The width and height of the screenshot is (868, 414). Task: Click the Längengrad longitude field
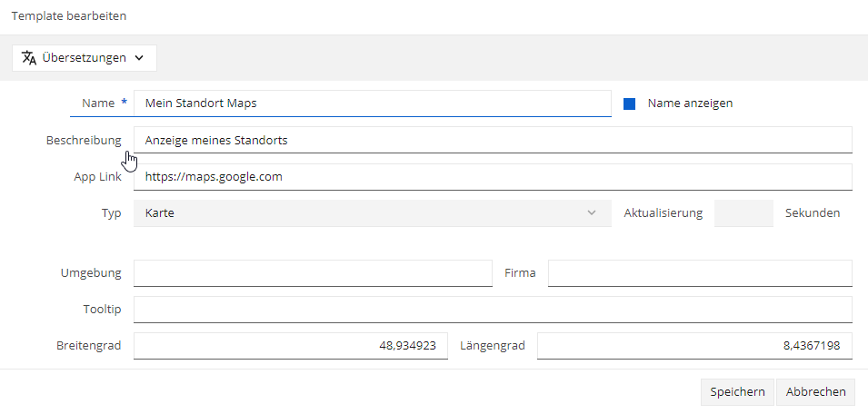point(694,346)
